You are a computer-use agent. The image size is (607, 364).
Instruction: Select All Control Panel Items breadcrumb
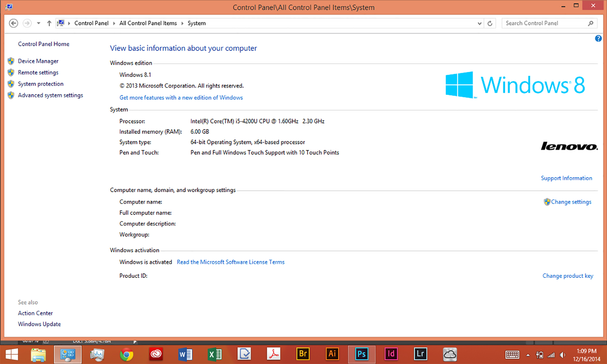tap(148, 23)
